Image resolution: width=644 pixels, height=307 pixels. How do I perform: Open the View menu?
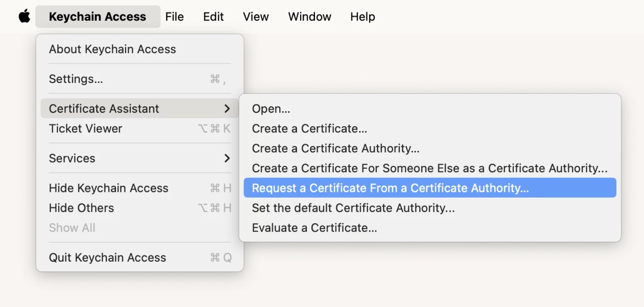click(256, 17)
